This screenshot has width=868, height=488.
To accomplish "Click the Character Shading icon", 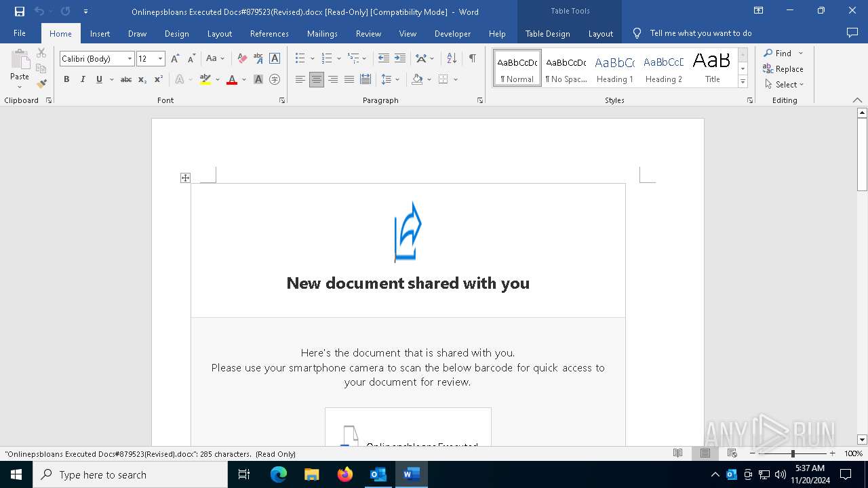I will [x=258, y=79].
